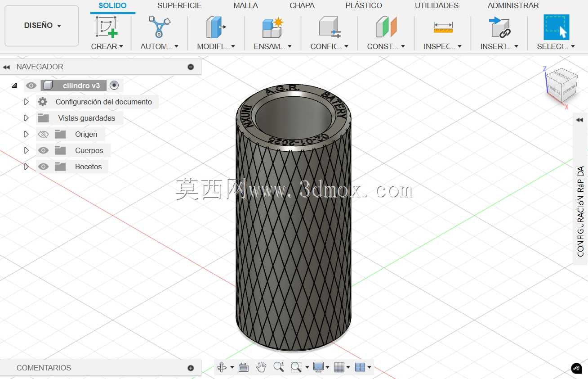
Task: Select the Press Pull icon above MODIFI
Action: click(x=216, y=27)
